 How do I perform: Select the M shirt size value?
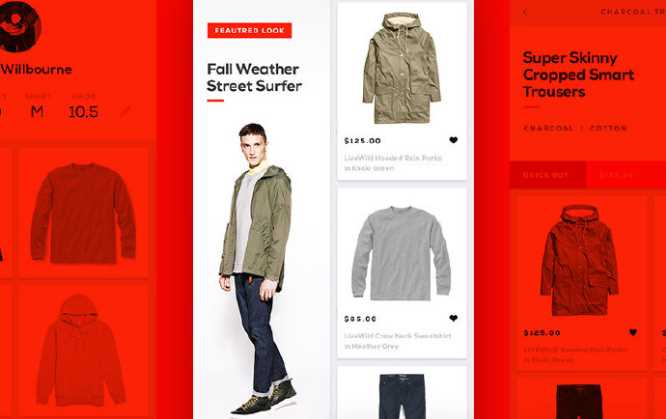coord(37,111)
